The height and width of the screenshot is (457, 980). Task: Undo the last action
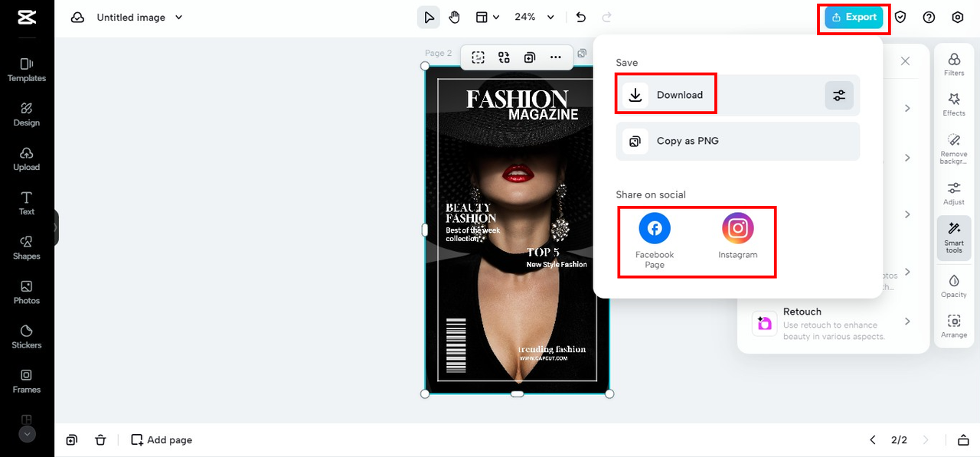click(x=580, y=18)
